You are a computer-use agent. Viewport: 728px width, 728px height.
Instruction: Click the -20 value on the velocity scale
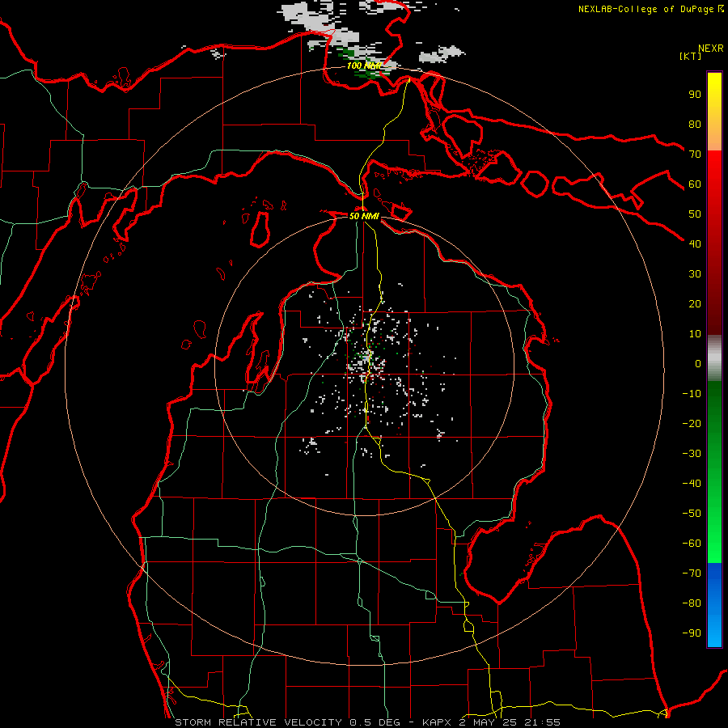(x=692, y=424)
